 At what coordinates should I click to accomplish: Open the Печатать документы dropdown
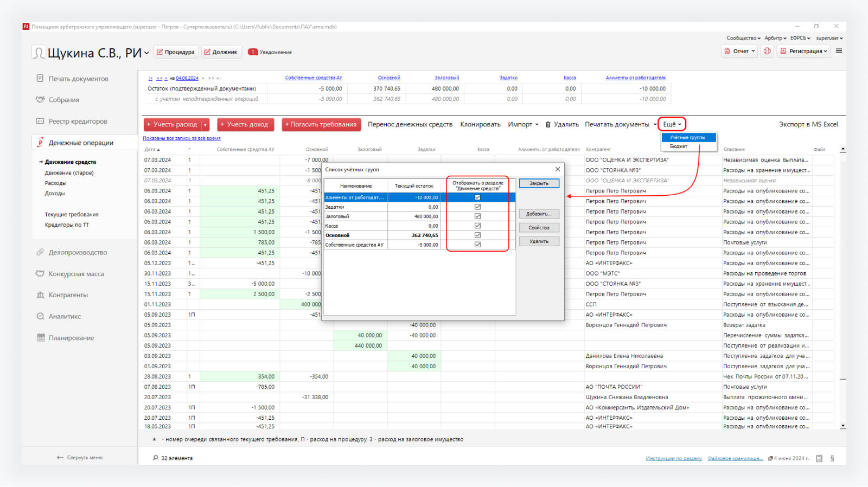[x=621, y=124]
